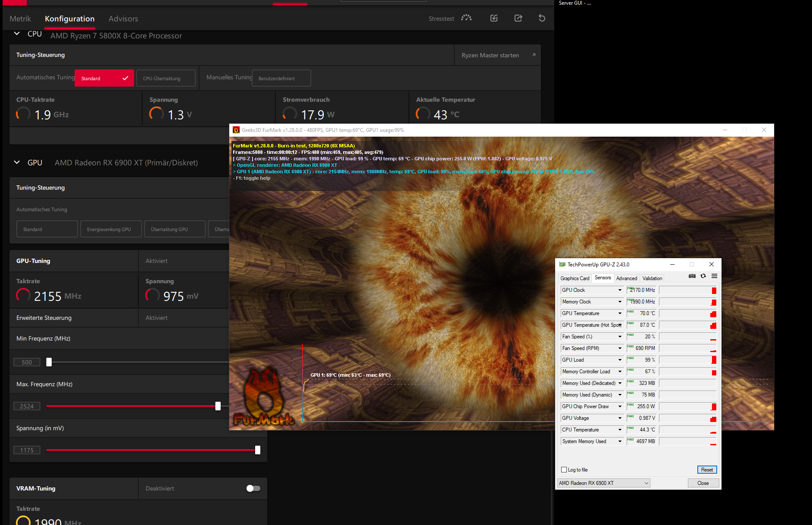This screenshot has width=812, height=525.
Task: Click the Spannung 1175 input field
Action: pyautogui.click(x=27, y=450)
